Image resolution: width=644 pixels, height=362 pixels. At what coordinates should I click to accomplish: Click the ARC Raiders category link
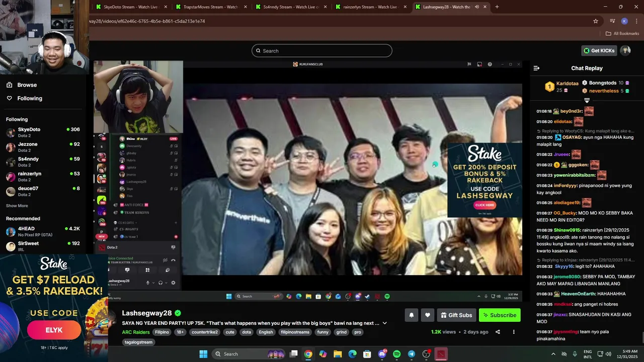pyautogui.click(x=135, y=332)
